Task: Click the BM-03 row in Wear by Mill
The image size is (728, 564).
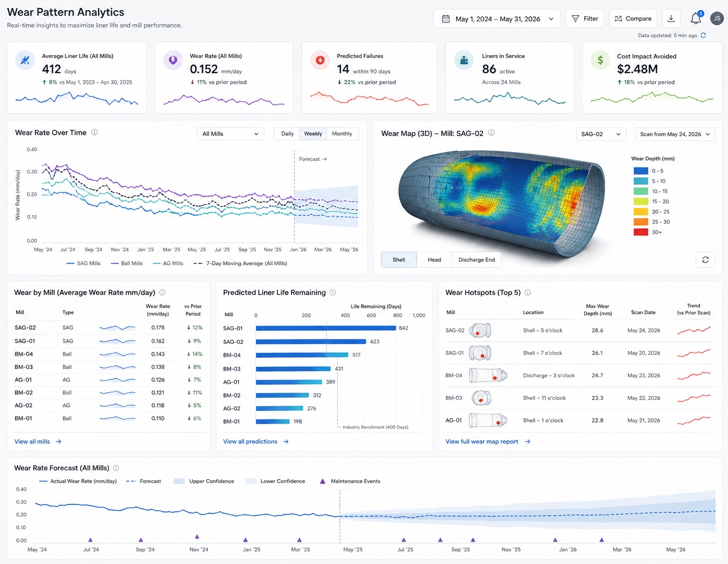Action: point(108,367)
